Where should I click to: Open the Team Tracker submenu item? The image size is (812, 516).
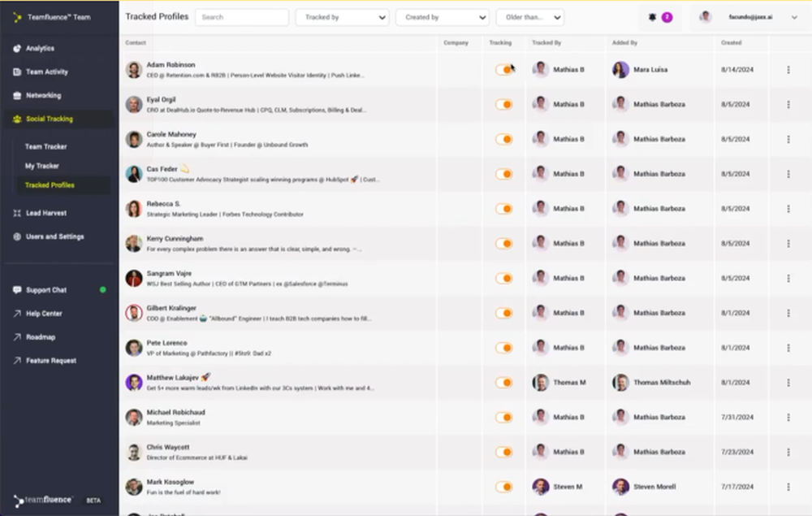pos(45,146)
